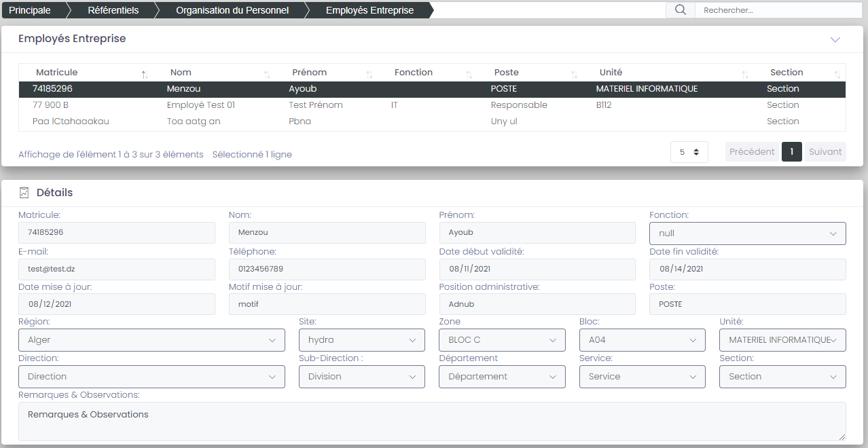Click the E-mail input field
Image resolution: width=868 pixels, height=448 pixels.
116,269
